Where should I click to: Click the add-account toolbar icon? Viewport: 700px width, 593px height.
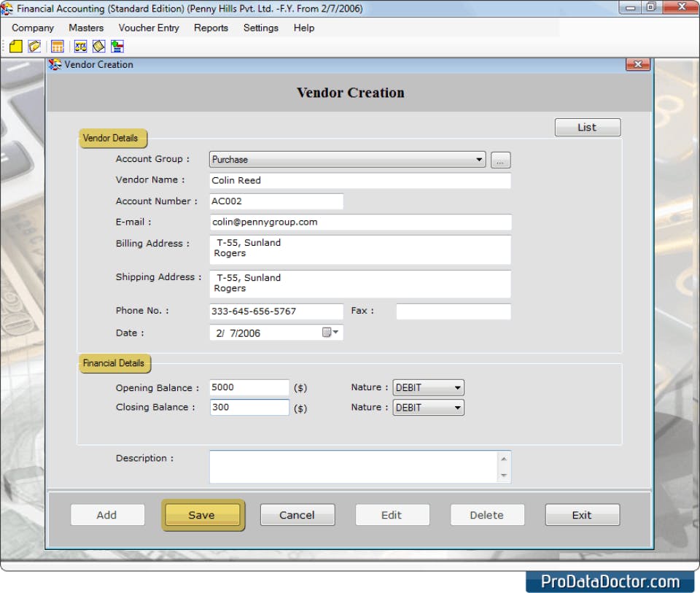[x=117, y=45]
